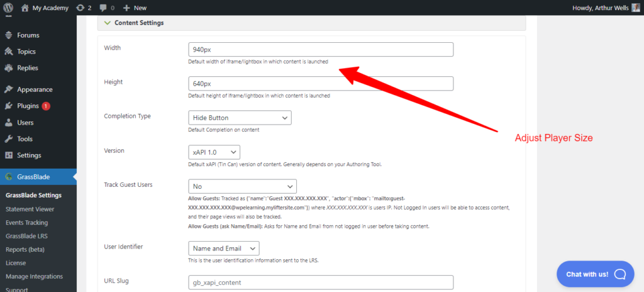
Task: Click Howdy, Arthur Wells account link
Action: [601, 8]
